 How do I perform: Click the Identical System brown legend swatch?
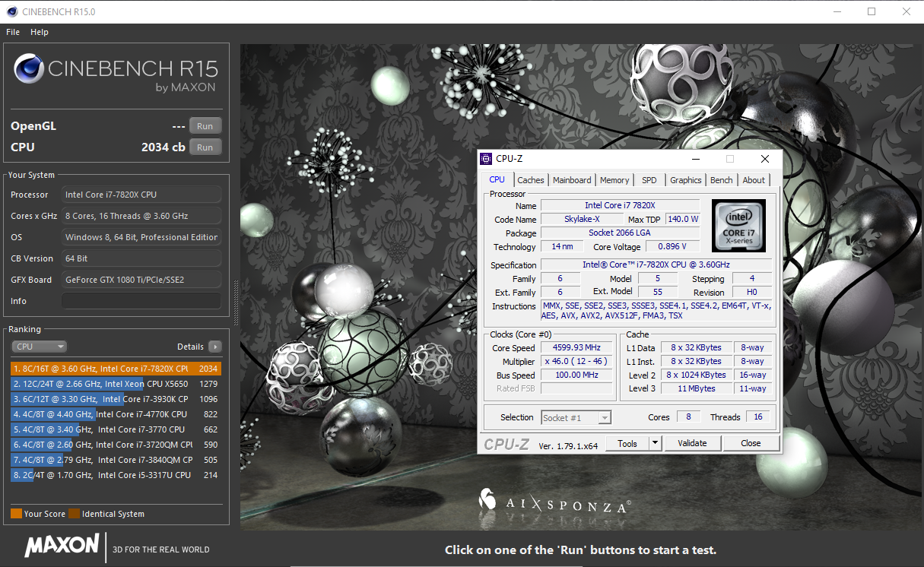pyautogui.click(x=74, y=514)
